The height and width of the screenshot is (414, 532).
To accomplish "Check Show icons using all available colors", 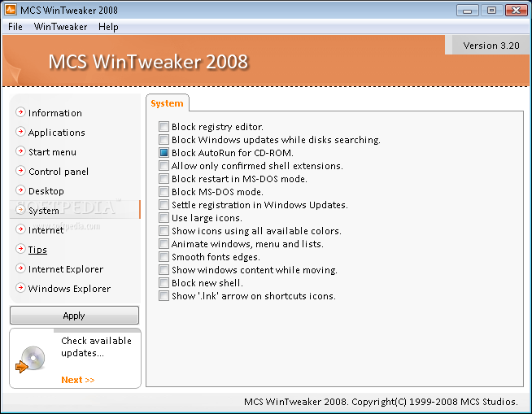I will coord(164,231).
